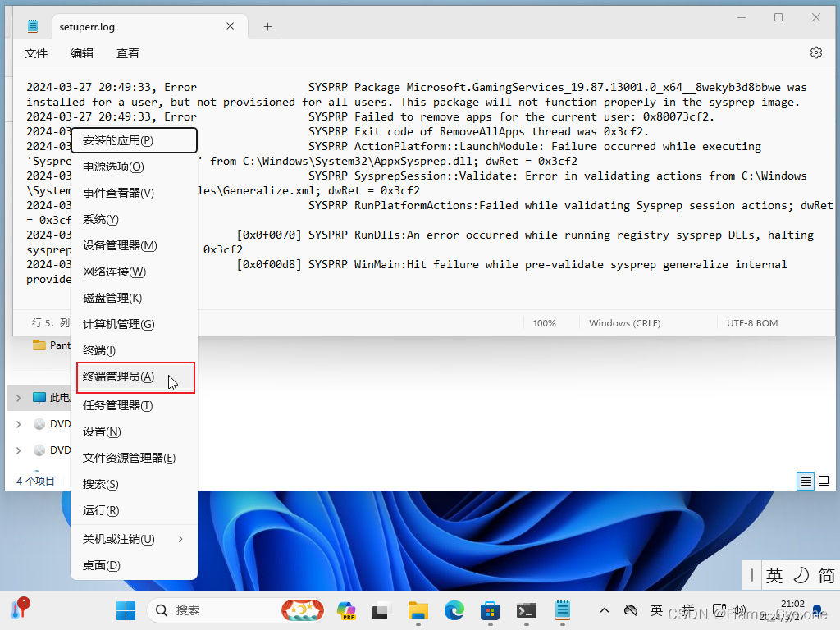
Task: Click Windows (CRLF) line ending status
Action: click(624, 323)
